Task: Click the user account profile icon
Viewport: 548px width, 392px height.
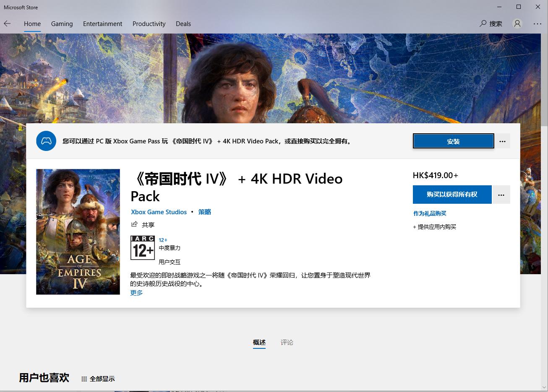Action: (517, 24)
